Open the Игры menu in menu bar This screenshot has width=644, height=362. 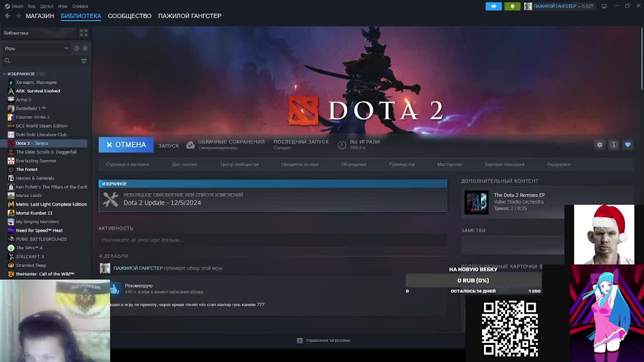click(63, 6)
